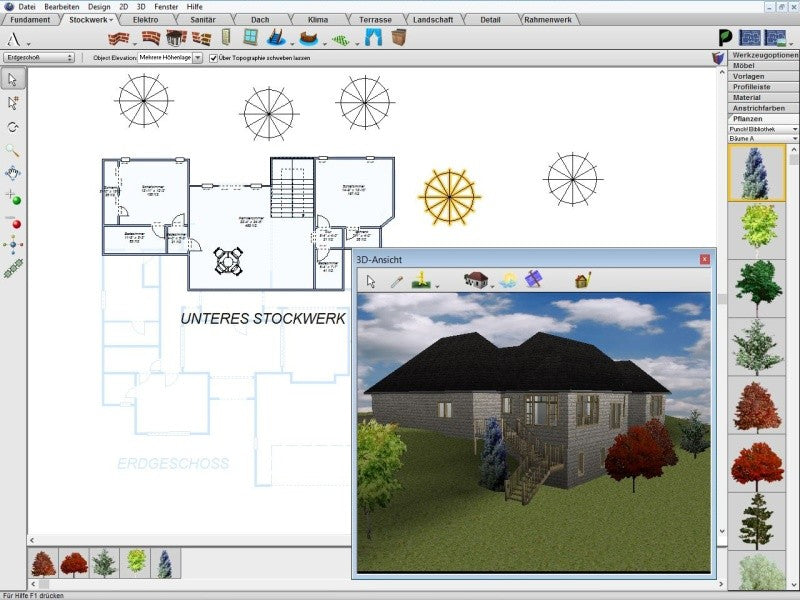
Task: Expand the walkthrough dropdown arrow in 3D-Ansicht
Action: click(437, 287)
